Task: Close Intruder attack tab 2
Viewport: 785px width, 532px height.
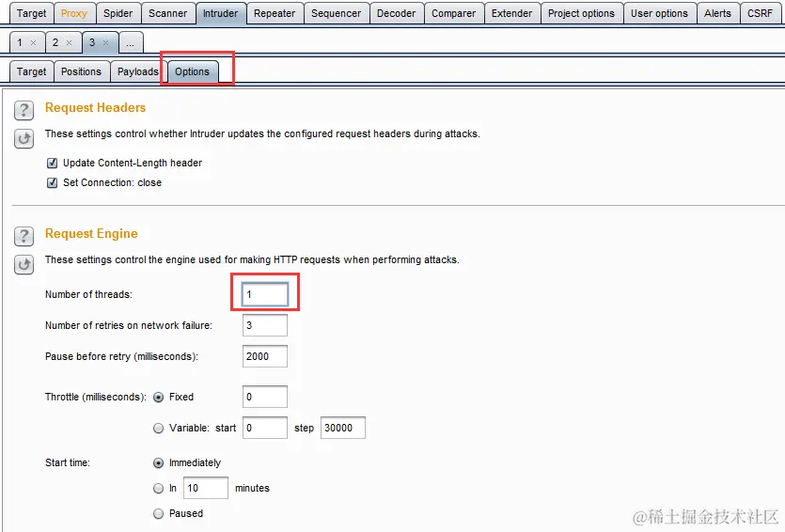Action: coord(69,43)
